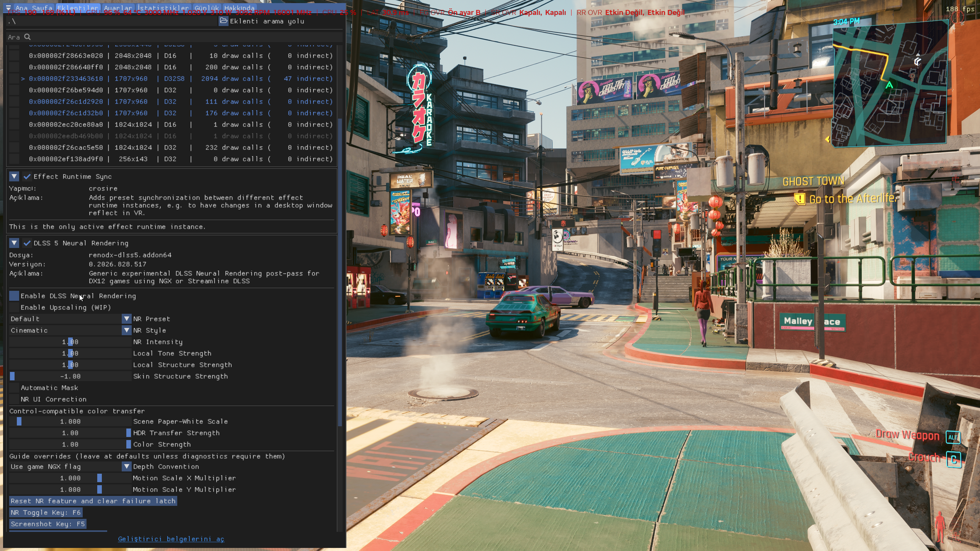Screen dimensions: 980x551
Task: Click Reset NR feature and clear failure latch
Action: (x=93, y=501)
